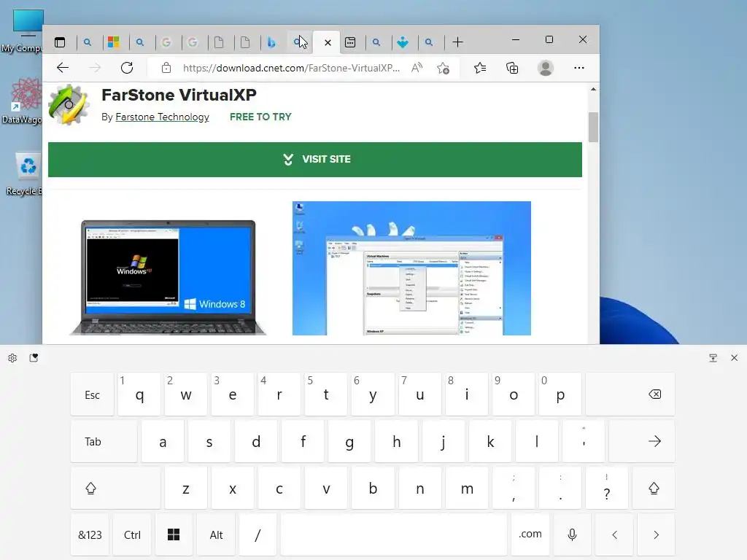
Task: Select the DataWagon desktop shortcut
Action: [23, 101]
